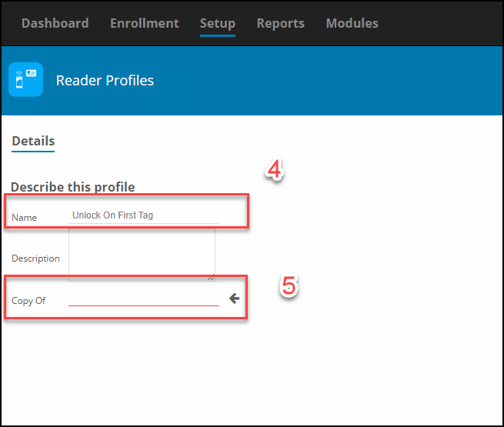
Task: Click the Name input field
Action: (144, 215)
